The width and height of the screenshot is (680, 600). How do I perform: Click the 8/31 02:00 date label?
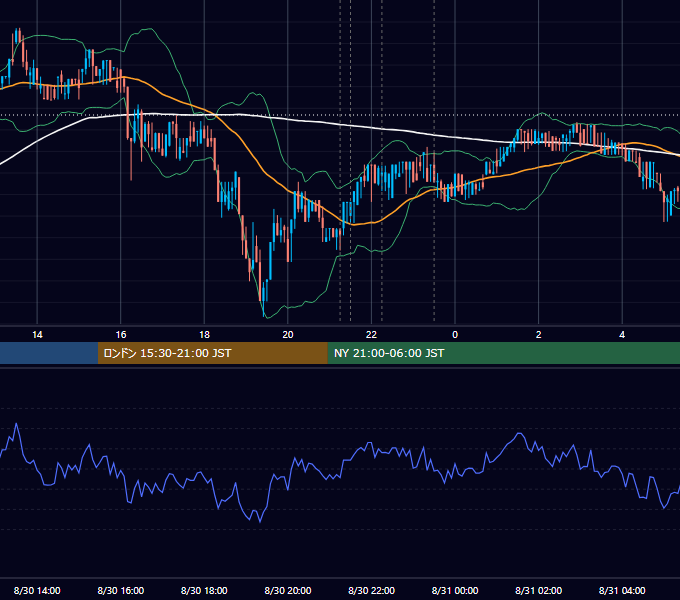539,590
